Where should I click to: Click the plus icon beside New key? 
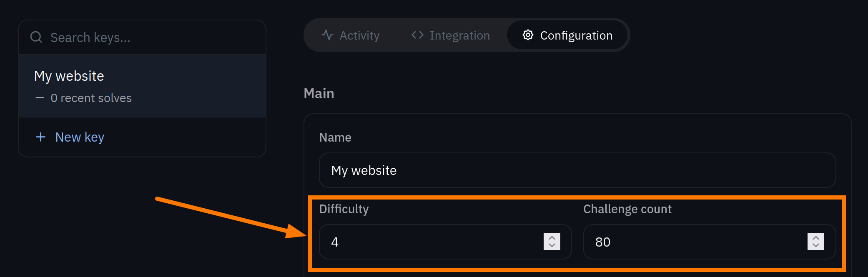click(40, 137)
